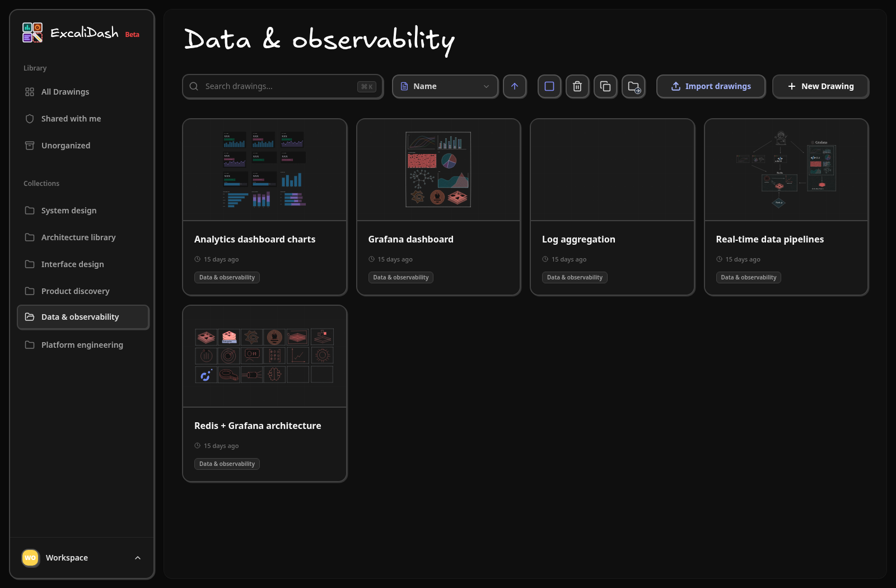
Task: Click the folder icon beside System design
Action: [x=30, y=211]
